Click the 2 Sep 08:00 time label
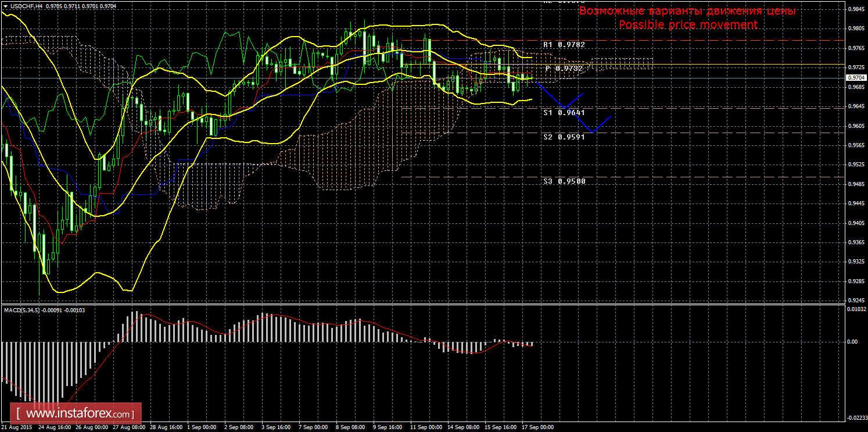 pos(238,427)
